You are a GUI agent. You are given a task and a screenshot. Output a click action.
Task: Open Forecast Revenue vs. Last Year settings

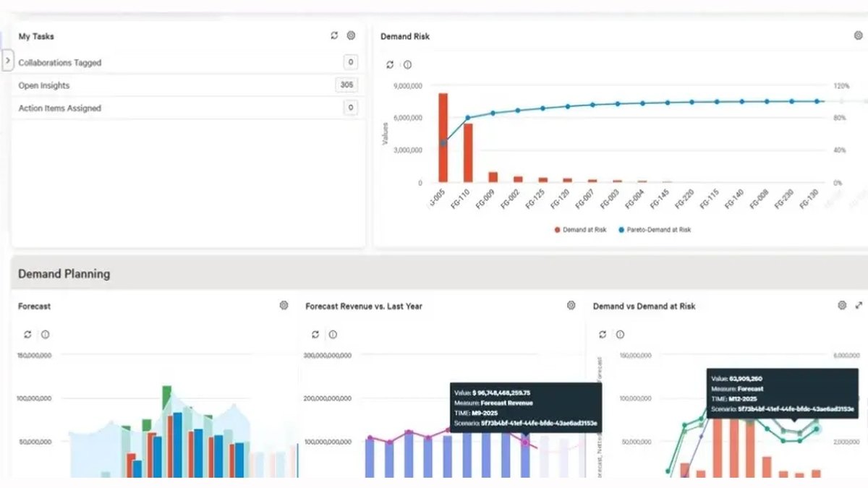(571, 306)
